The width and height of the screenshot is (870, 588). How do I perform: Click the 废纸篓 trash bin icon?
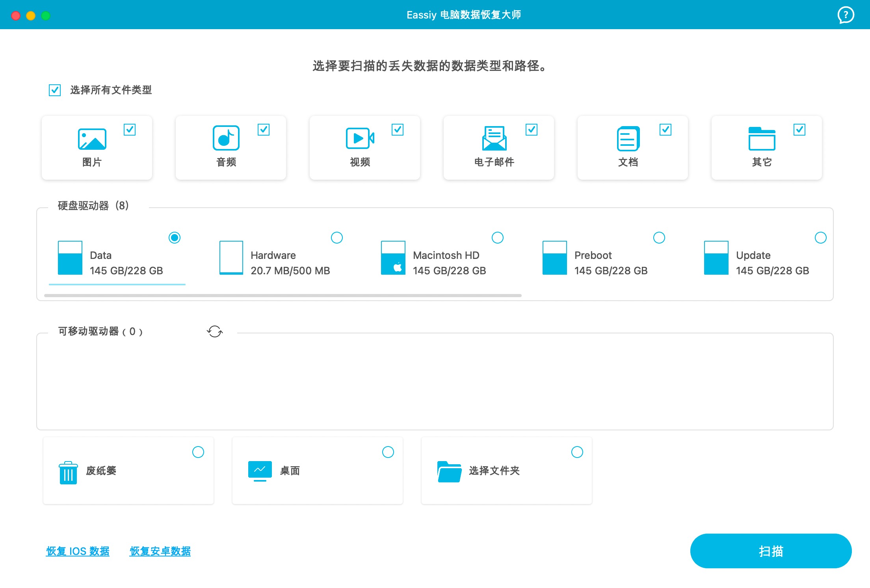[68, 472]
